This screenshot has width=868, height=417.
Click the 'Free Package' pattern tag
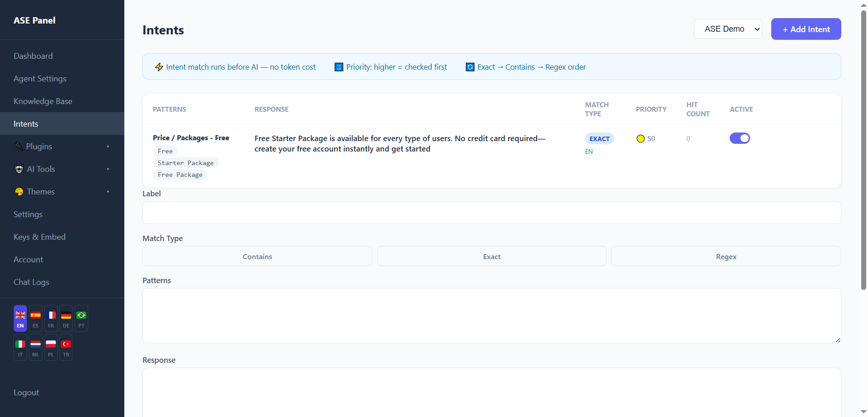(180, 175)
